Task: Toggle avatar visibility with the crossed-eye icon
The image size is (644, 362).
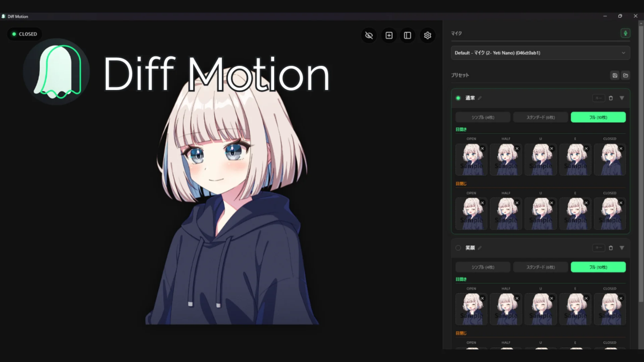Action: tap(369, 36)
